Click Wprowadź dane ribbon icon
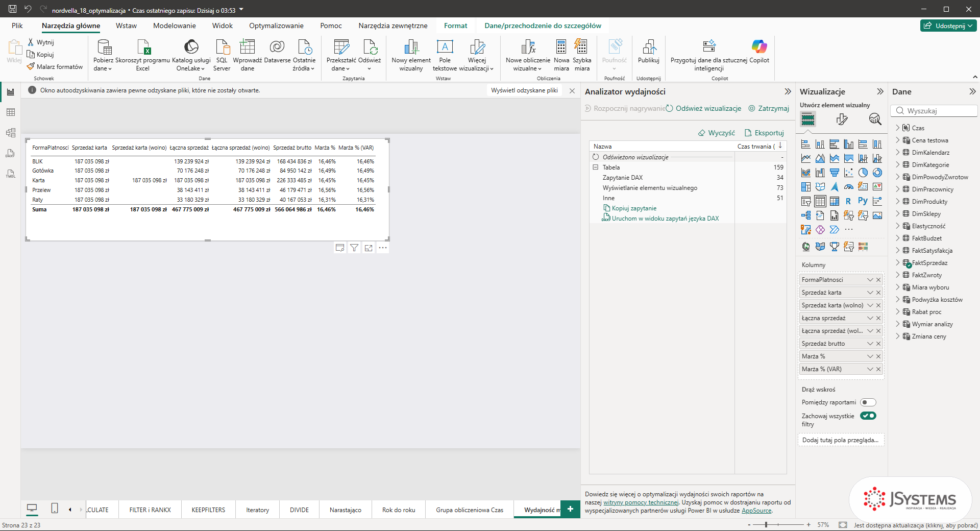Screen dimensions: 980x531 [x=247, y=55]
